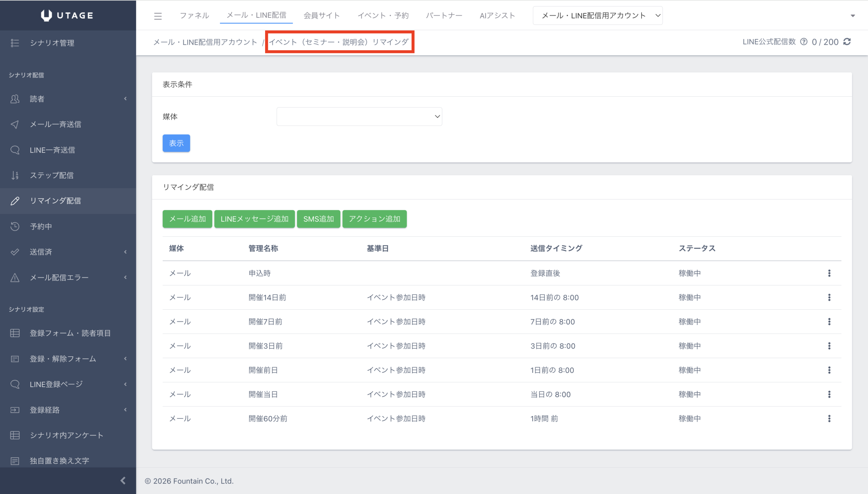
Task: Click the メール・LINE配信用アカウント breadcrumb link
Action: click(205, 42)
